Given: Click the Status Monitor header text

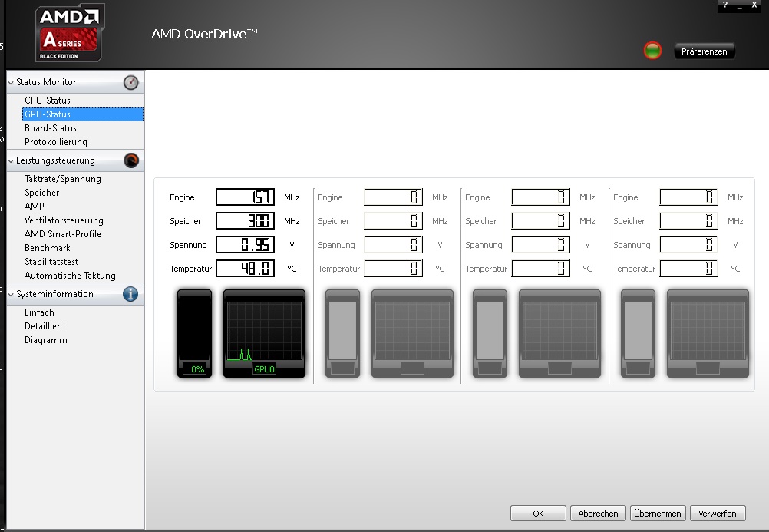Looking at the screenshot, I should pos(46,82).
